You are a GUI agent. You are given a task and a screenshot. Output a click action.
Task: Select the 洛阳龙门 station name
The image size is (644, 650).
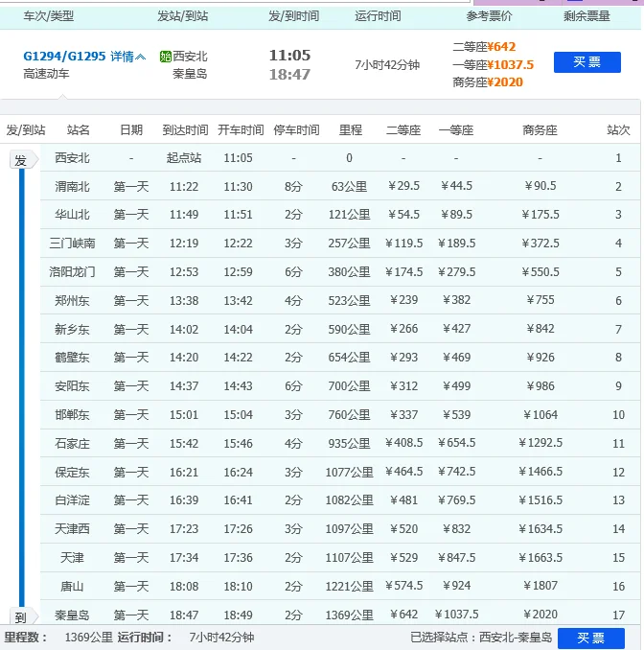[x=72, y=272]
